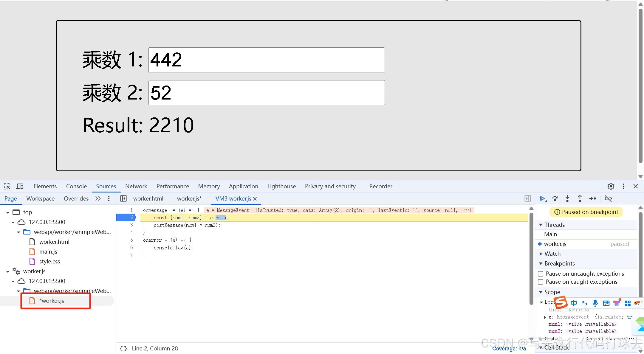The image size is (644, 354).
Task: Enable Pause on caught exceptions
Action: click(541, 282)
